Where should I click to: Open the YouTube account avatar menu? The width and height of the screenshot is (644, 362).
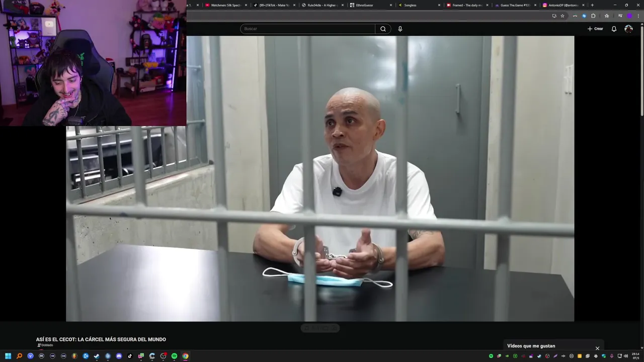click(628, 29)
